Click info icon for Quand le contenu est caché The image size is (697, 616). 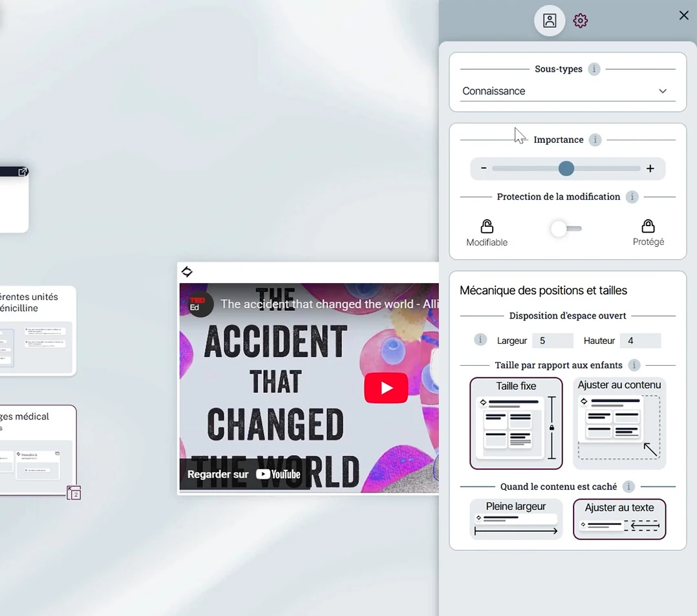tap(628, 487)
